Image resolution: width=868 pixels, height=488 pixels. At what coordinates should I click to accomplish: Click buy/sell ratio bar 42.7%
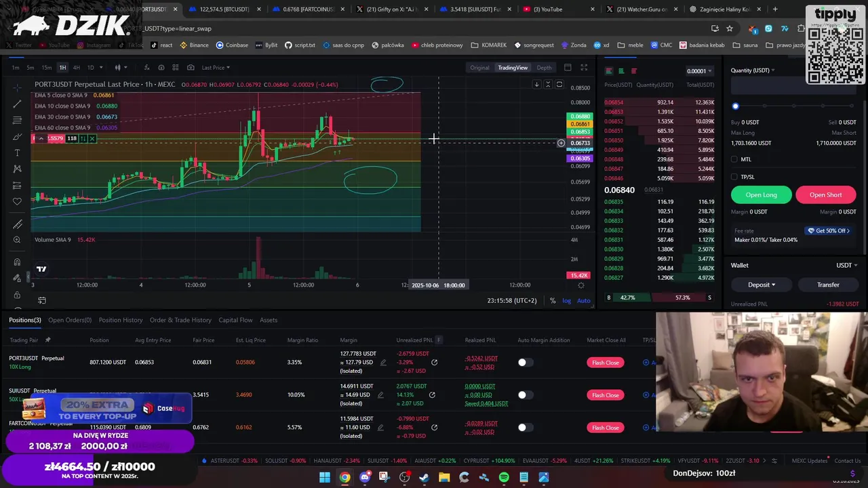(628, 298)
